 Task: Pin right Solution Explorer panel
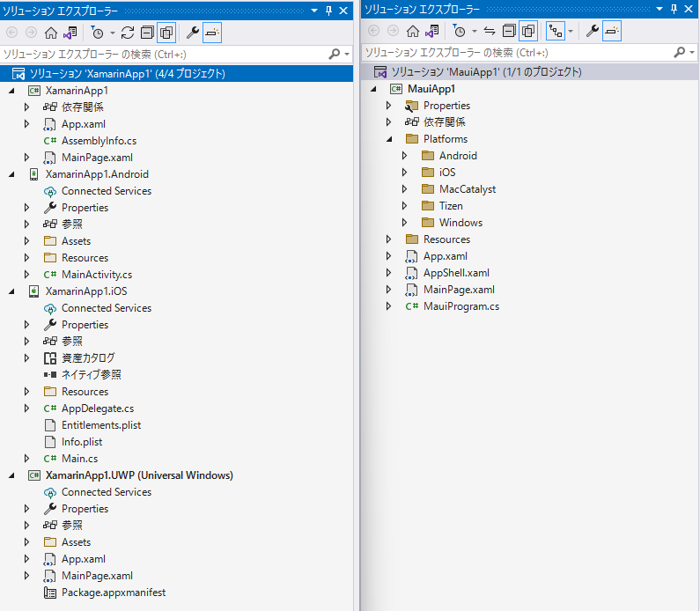[674, 9]
